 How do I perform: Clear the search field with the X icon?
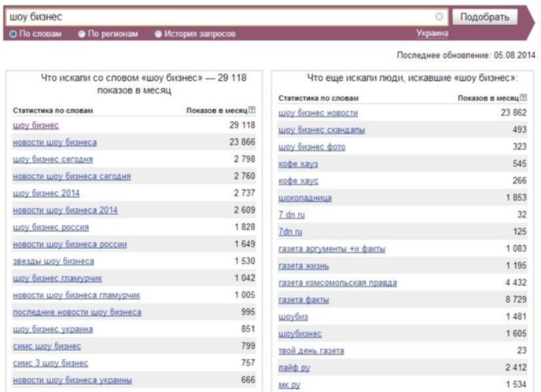point(439,16)
